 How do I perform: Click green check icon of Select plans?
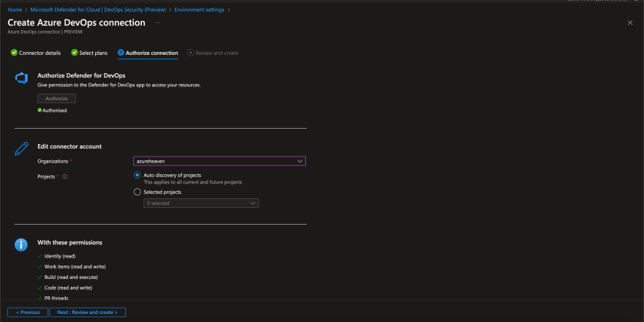click(75, 53)
